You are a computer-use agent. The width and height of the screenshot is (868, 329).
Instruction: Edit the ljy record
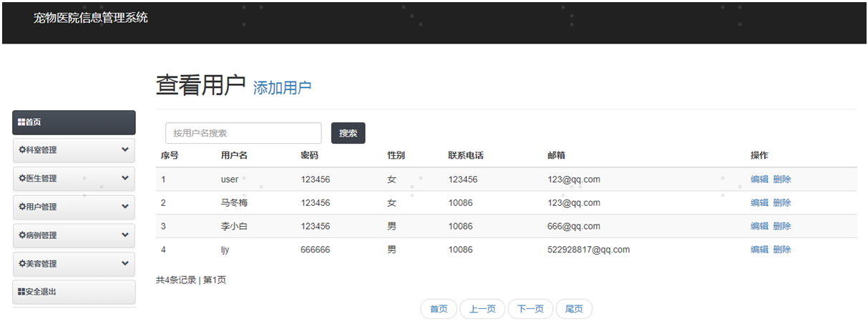pyautogui.click(x=759, y=250)
